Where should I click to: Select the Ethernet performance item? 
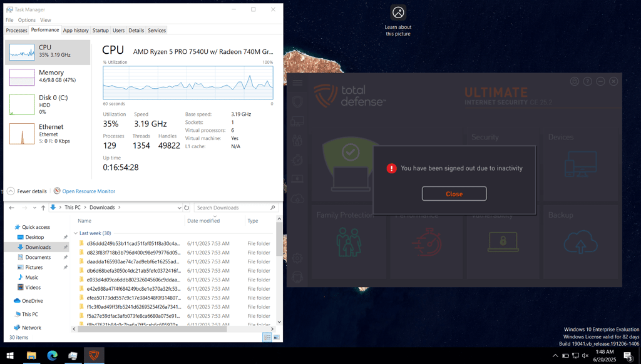[48, 134]
